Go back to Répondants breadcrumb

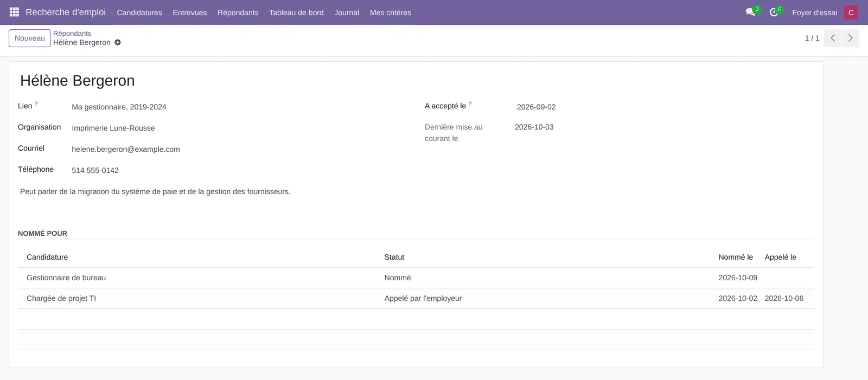pyautogui.click(x=72, y=33)
